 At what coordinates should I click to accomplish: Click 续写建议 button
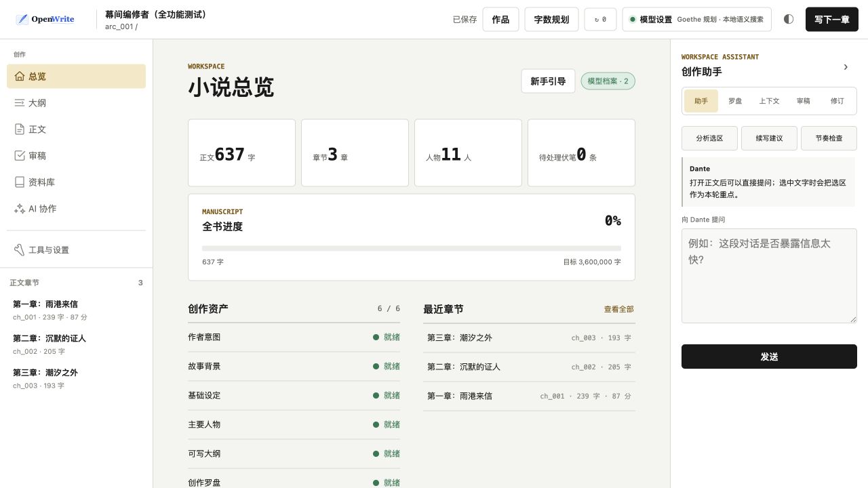(x=769, y=138)
